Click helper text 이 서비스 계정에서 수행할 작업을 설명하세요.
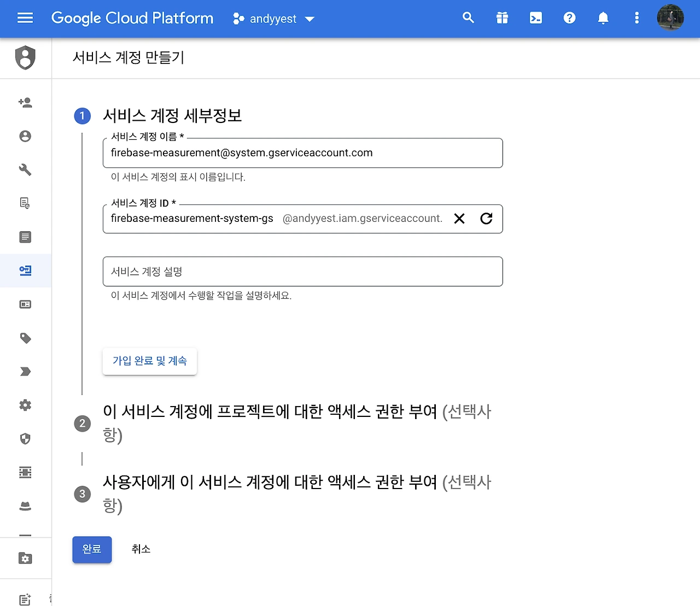Viewport: 700px width, 606px height. click(x=201, y=296)
